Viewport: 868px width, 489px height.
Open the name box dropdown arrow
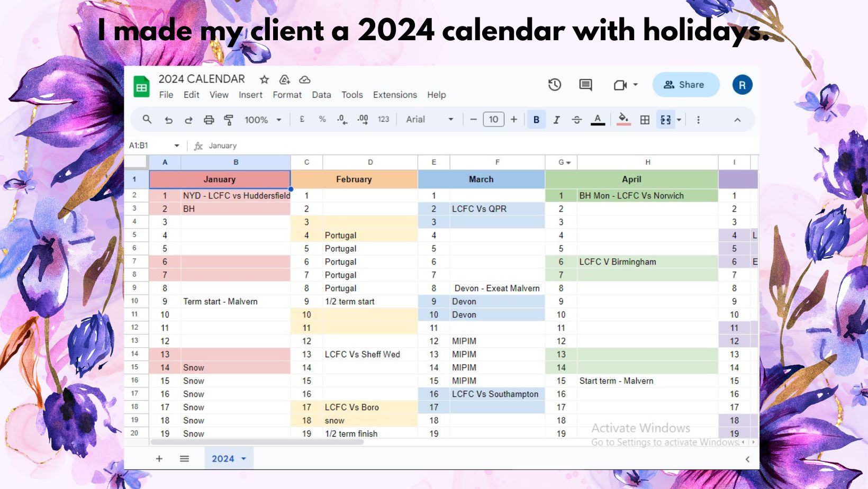[177, 146]
